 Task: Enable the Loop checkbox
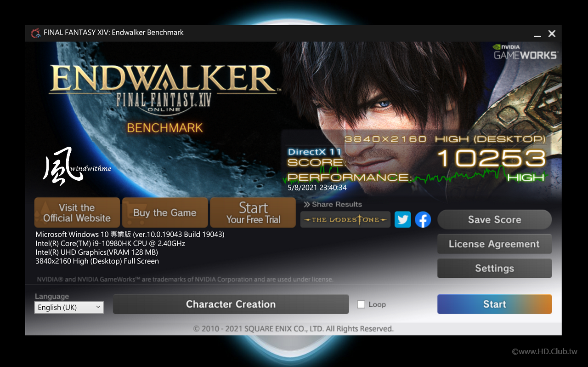361,304
